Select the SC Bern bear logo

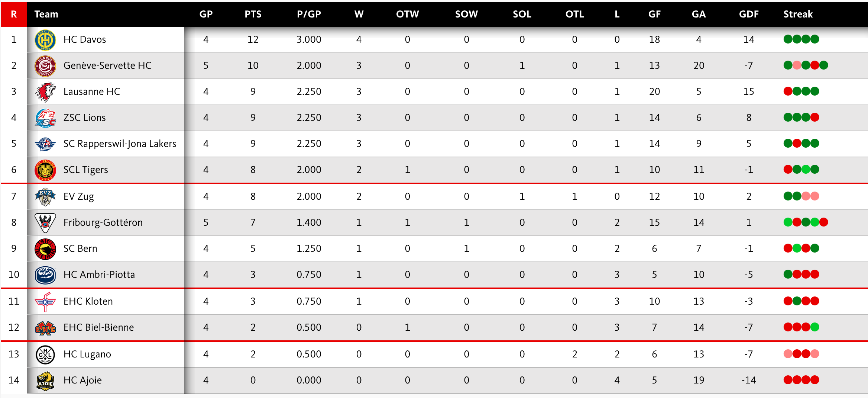click(x=45, y=249)
